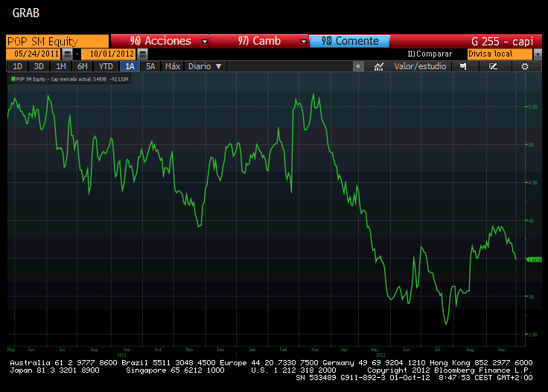The height and width of the screenshot is (392, 548).
Task: Click the 2.5B y-axis label
Action: (x=533, y=335)
